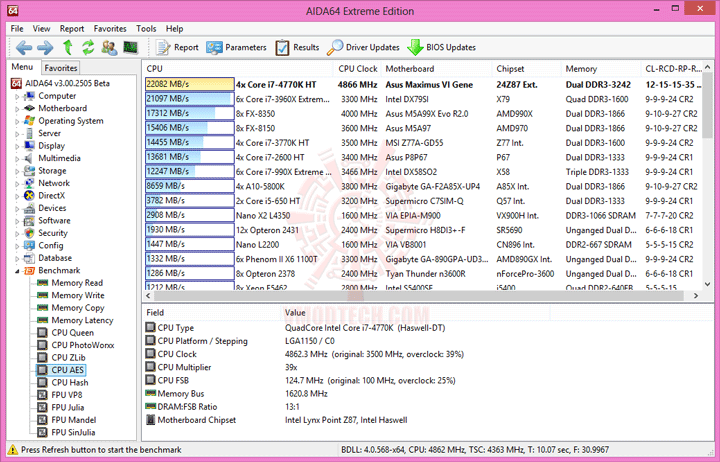
Task: Expand the Server tree node
Action: pyautogui.click(x=17, y=134)
